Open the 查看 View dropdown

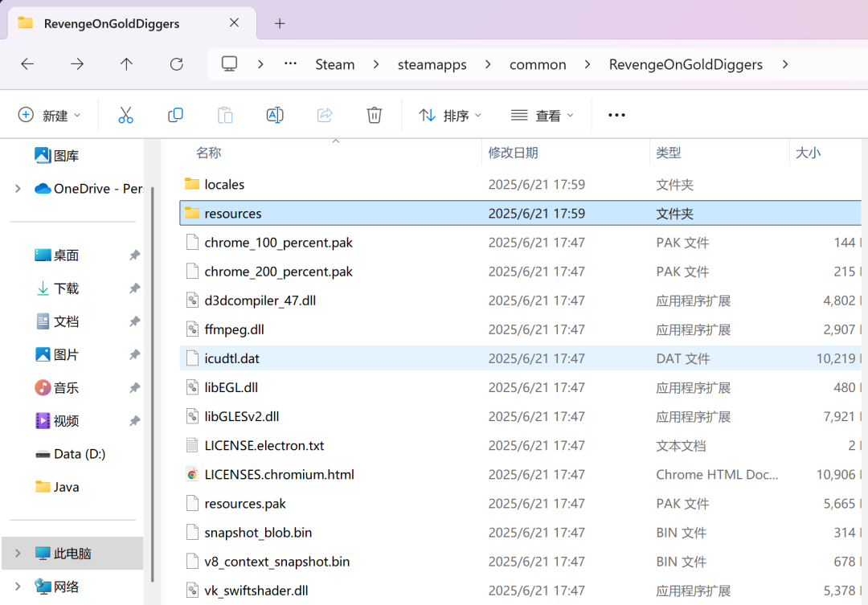pos(542,115)
